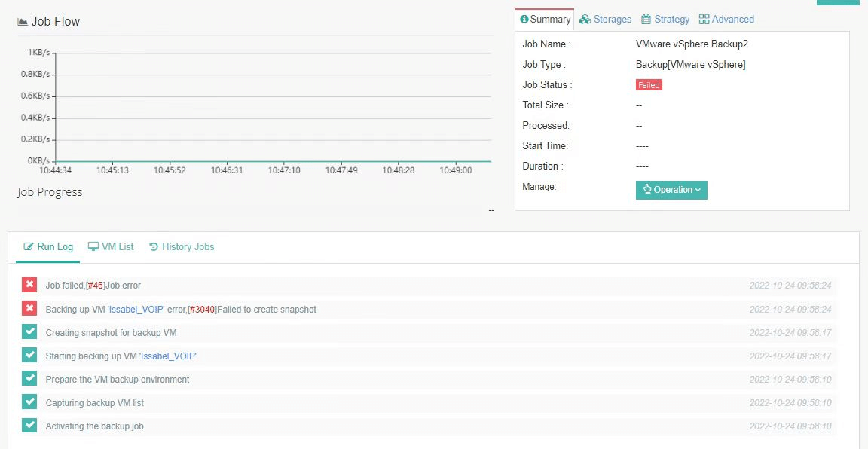This screenshot has width=868, height=449.
Task: Open the Operation dropdown menu
Action: tap(671, 190)
